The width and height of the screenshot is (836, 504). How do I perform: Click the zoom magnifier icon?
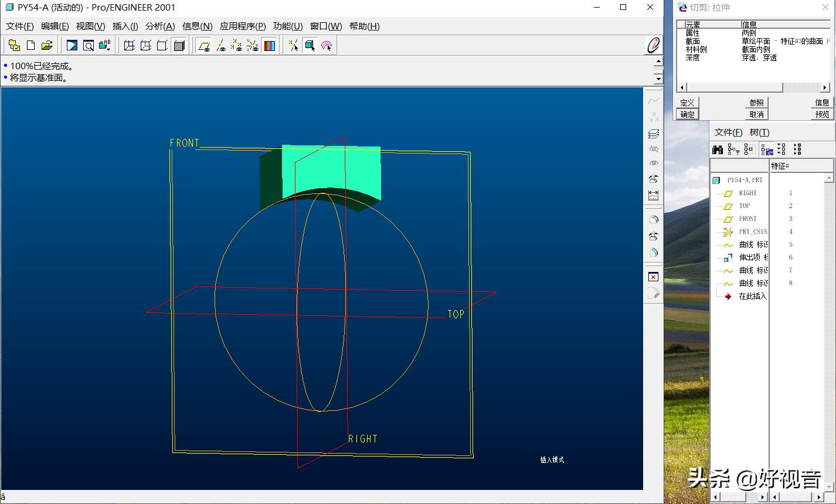[88, 45]
